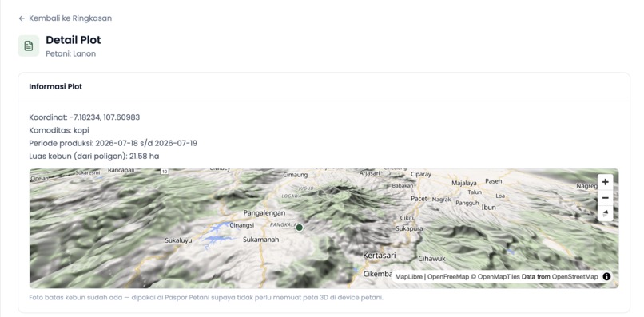Image resolution: width=644 pixels, height=317 pixels.
Task: Click Majalaya label on the map
Action: tap(463, 183)
